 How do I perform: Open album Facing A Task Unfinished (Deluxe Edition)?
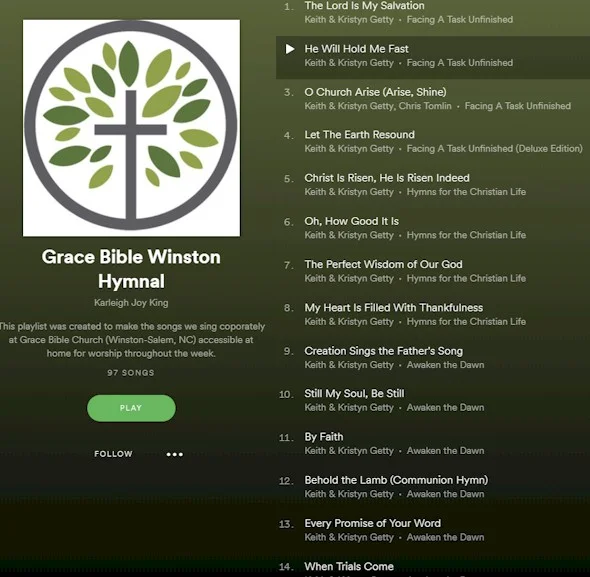tap(494, 149)
